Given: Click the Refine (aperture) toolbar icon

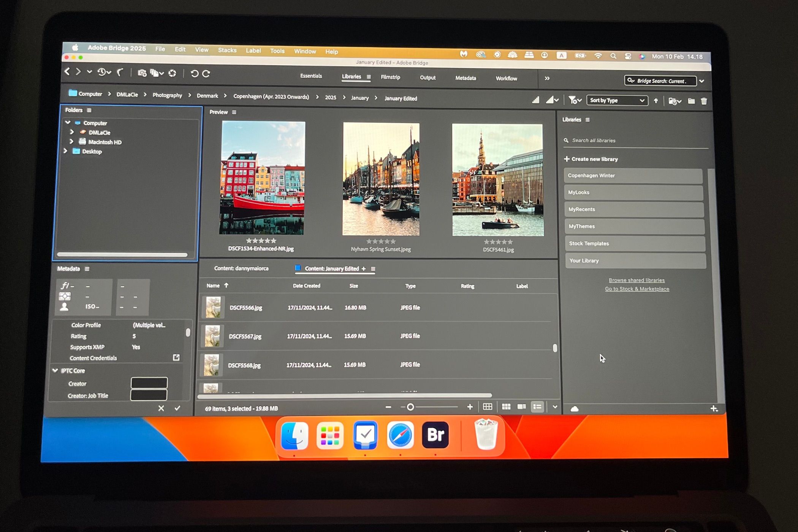Looking at the screenshot, I should coord(172,73).
